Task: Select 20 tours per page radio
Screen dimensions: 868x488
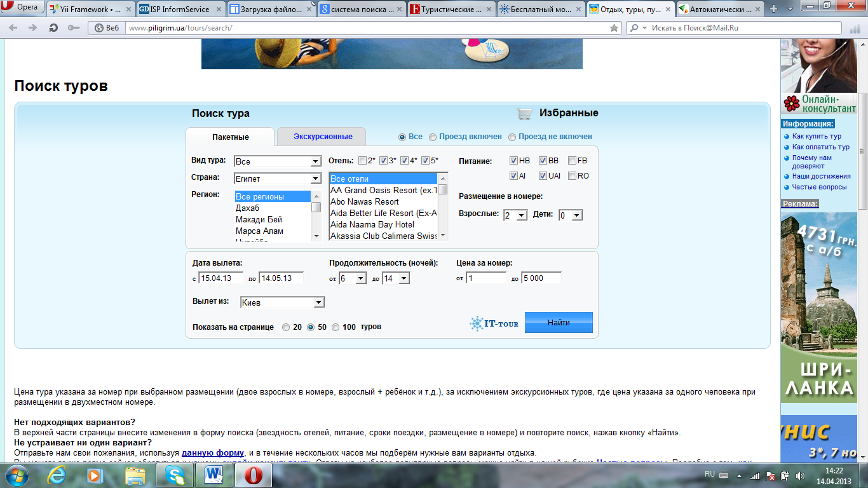Action: pyautogui.click(x=286, y=327)
